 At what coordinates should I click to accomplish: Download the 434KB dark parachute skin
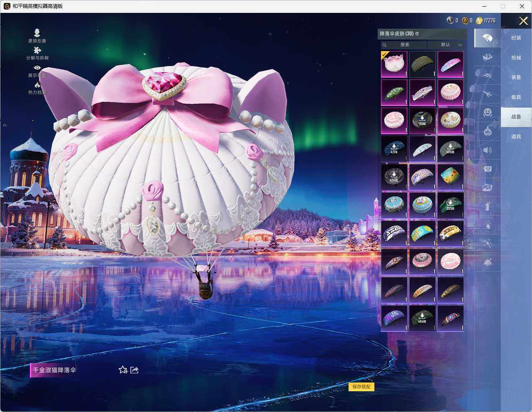click(x=394, y=177)
